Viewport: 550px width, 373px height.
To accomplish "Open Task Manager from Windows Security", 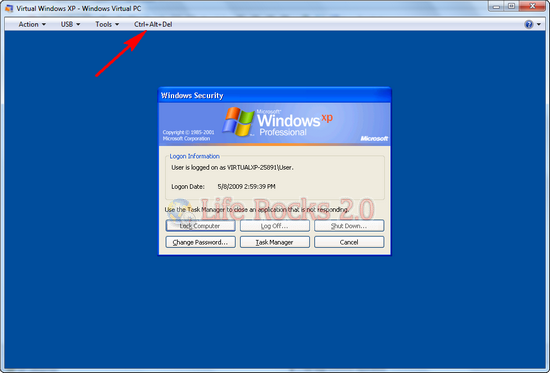I will point(275,242).
